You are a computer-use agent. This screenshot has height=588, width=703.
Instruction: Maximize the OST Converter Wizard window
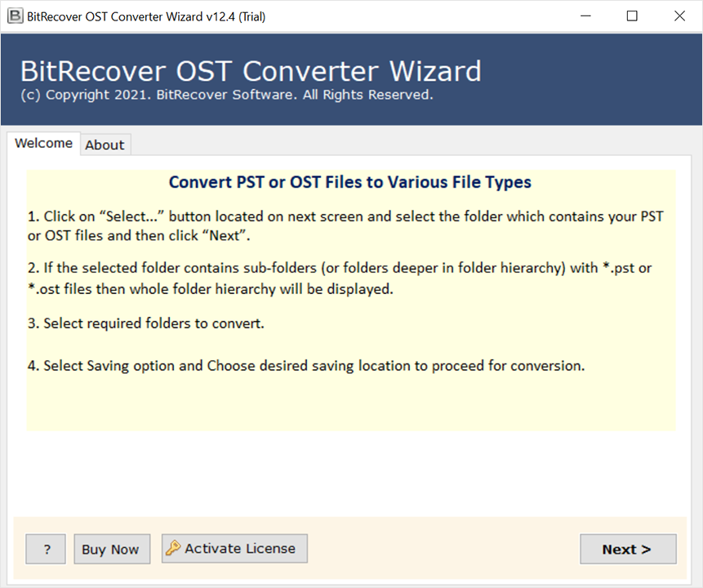point(632,16)
